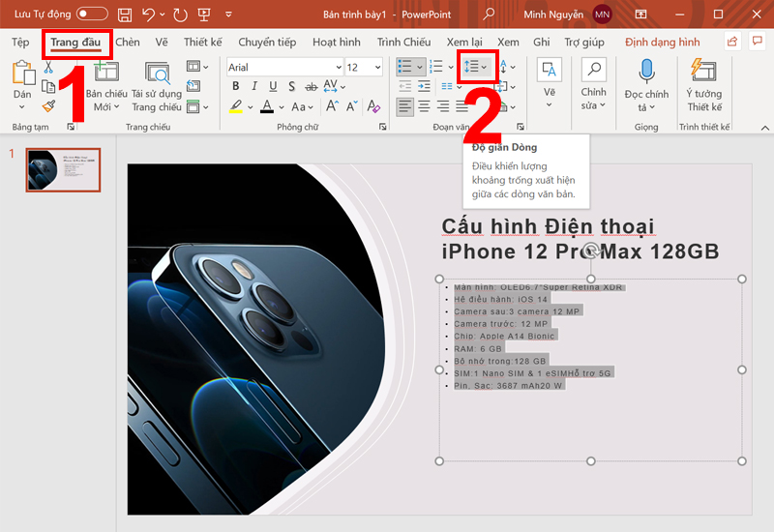Toggle the AutoSave (Lưu Tự động) switch

[92, 15]
